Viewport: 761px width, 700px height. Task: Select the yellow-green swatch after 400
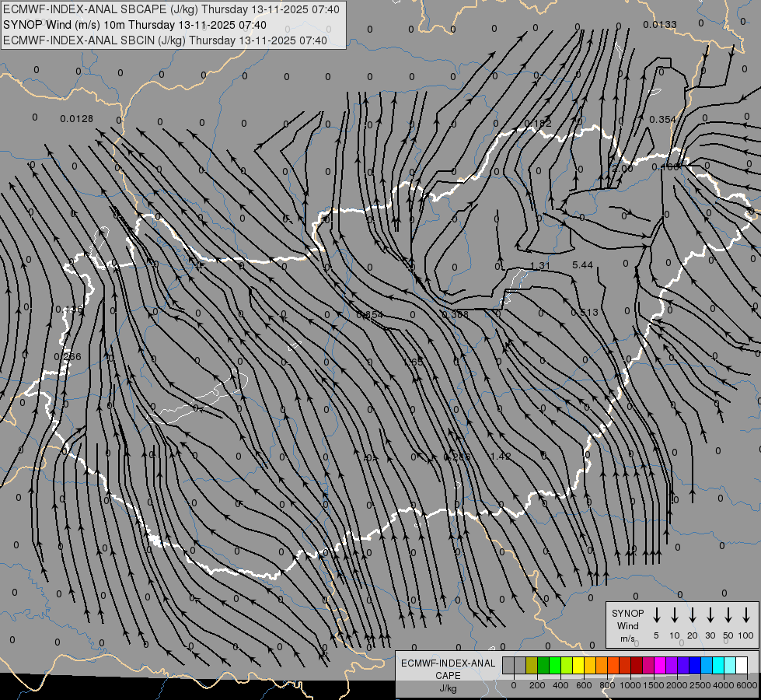[567, 665]
